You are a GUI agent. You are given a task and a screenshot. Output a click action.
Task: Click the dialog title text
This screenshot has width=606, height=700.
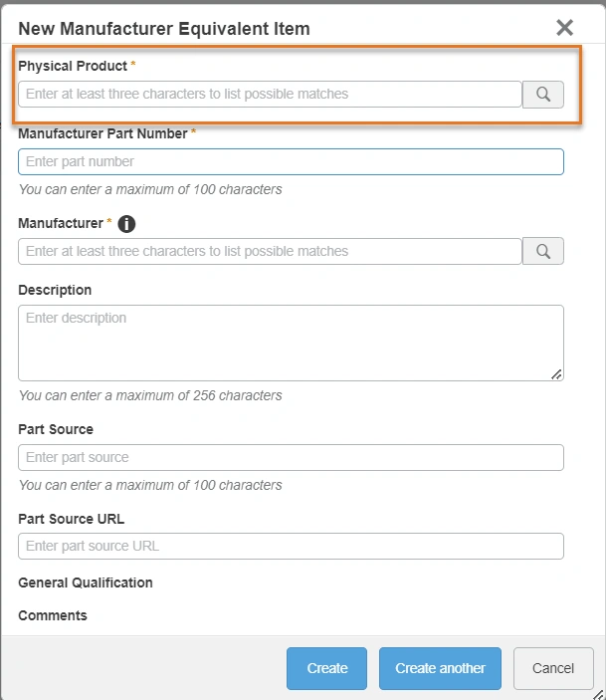164,29
